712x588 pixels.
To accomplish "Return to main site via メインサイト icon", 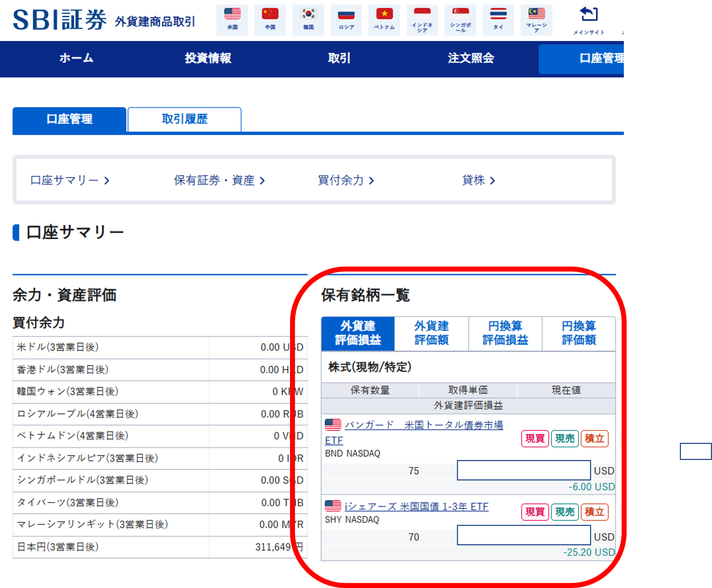I will [589, 20].
